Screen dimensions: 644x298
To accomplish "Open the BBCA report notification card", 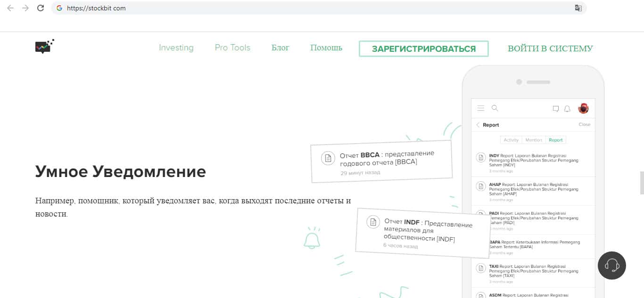I will click(x=381, y=161).
